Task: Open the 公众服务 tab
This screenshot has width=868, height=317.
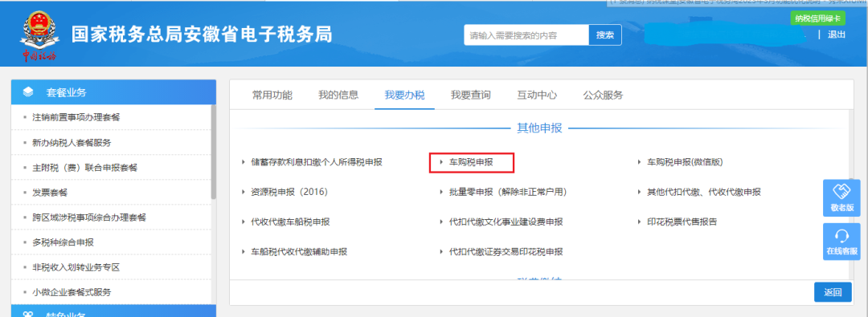Action: 603,95
